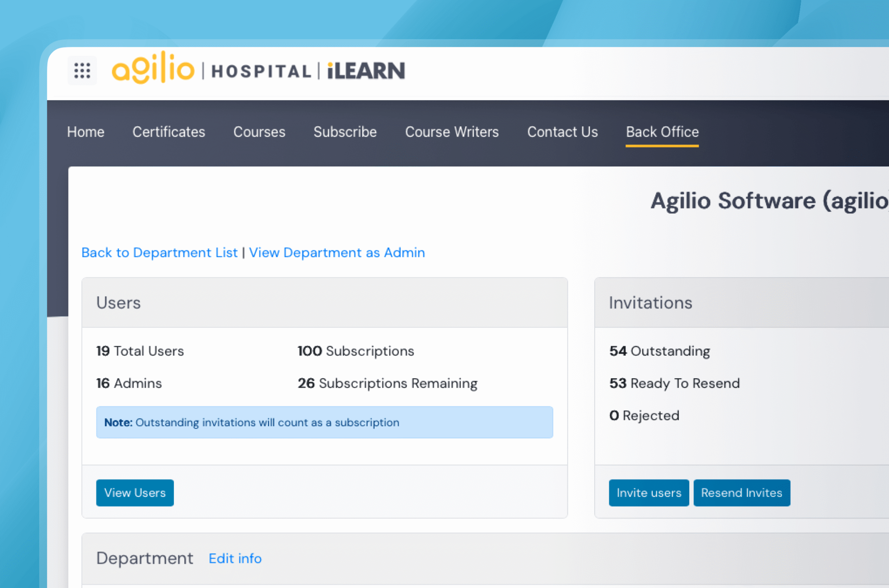Open the Back Office tab
The width and height of the screenshot is (889, 588).
point(663,132)
